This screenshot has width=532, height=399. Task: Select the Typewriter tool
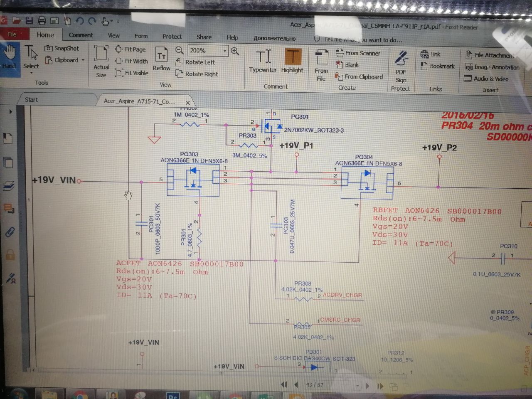263,61
